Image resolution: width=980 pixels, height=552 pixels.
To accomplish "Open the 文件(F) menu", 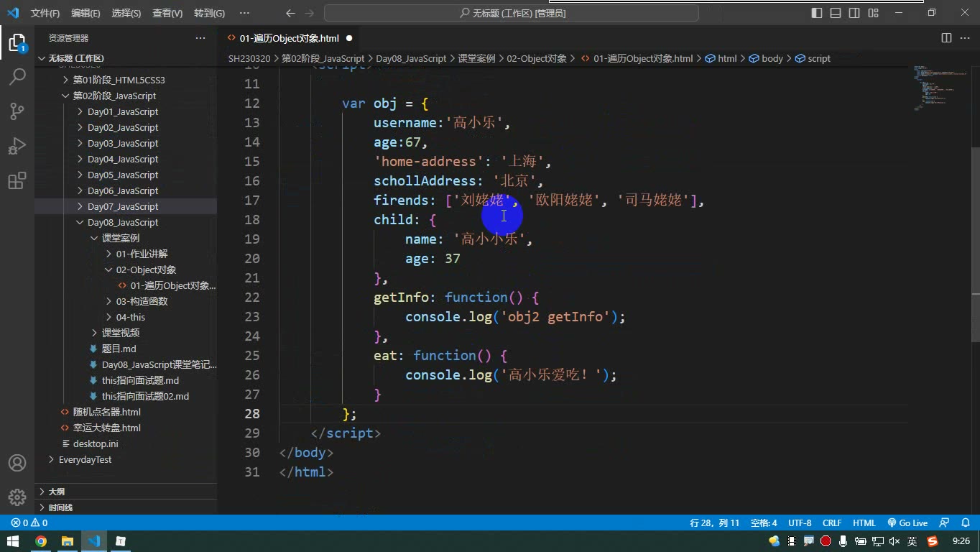I will [45, 13].
